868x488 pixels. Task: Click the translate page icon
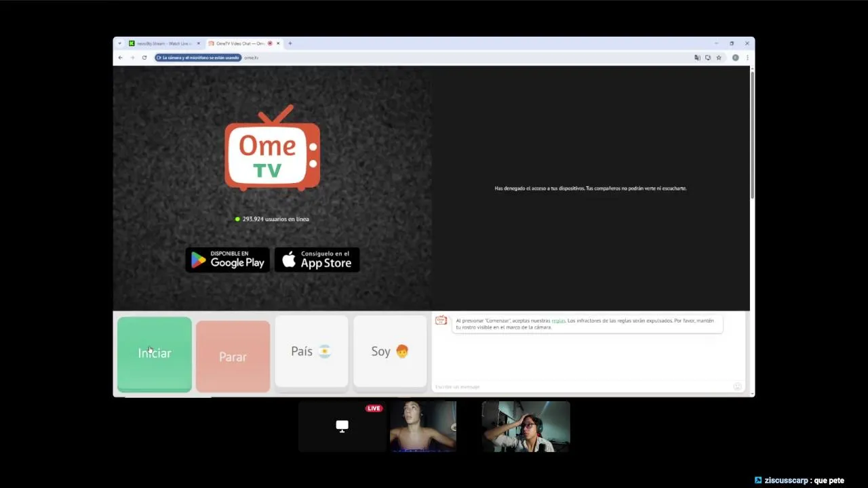(697, 58)
